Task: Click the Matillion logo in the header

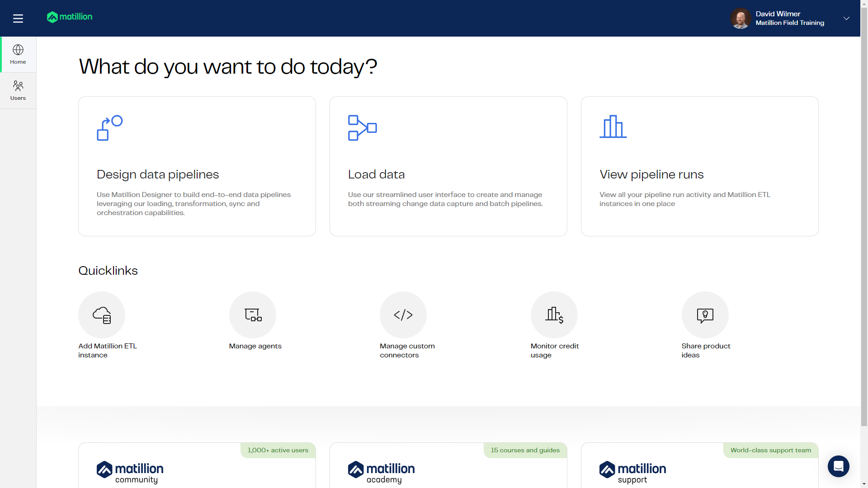Action: click(x=69, y=17)
